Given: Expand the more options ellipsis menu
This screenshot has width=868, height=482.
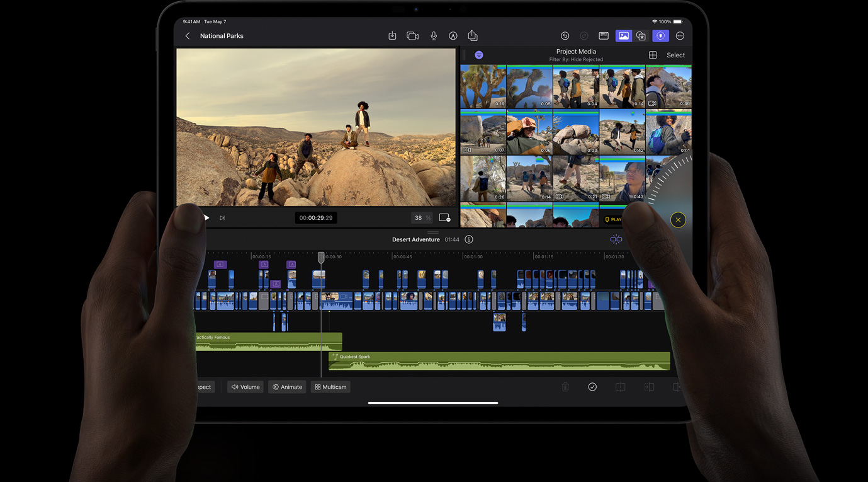Looking at the screenshot, I should pyautogui.click(x=680, y=35).
